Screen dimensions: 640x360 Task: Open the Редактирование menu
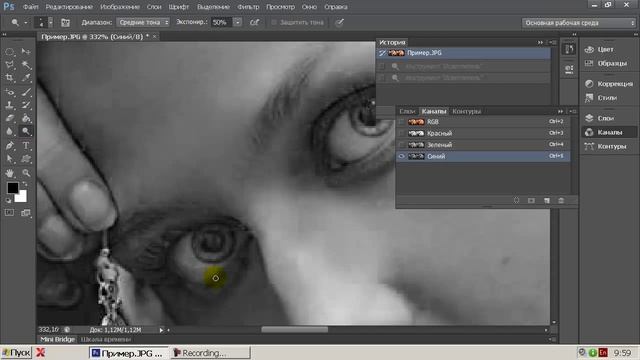69,7
